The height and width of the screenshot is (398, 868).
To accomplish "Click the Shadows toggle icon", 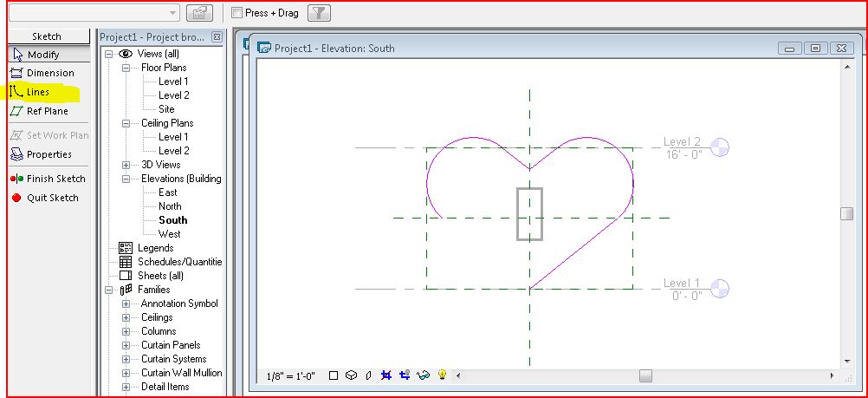I will (x=369, y=375).
